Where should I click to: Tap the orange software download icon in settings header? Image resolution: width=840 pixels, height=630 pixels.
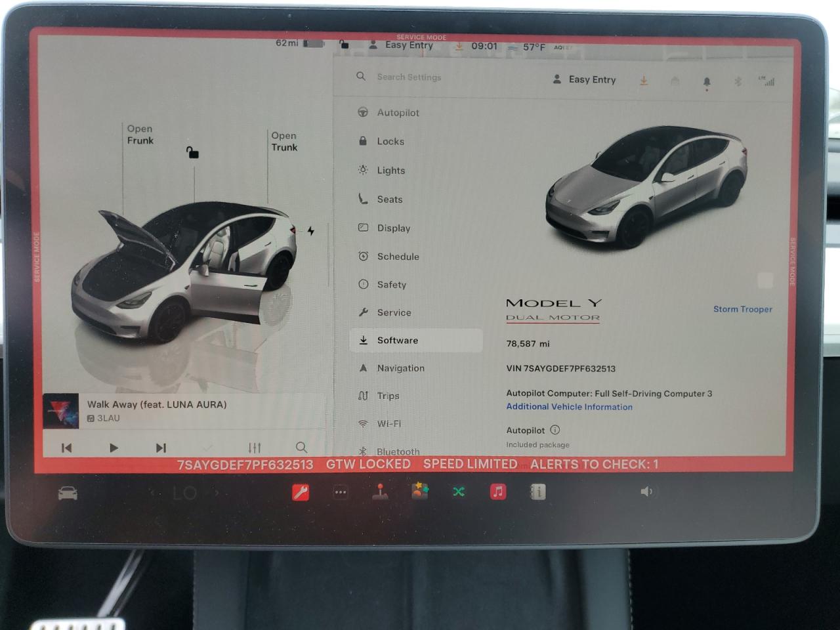pos(644,80)
